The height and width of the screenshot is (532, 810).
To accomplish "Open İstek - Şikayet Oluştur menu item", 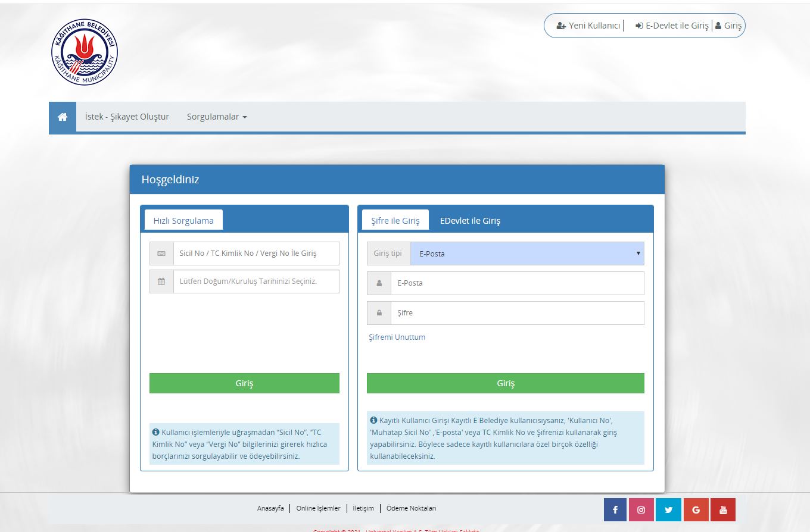I will (127, 117).
